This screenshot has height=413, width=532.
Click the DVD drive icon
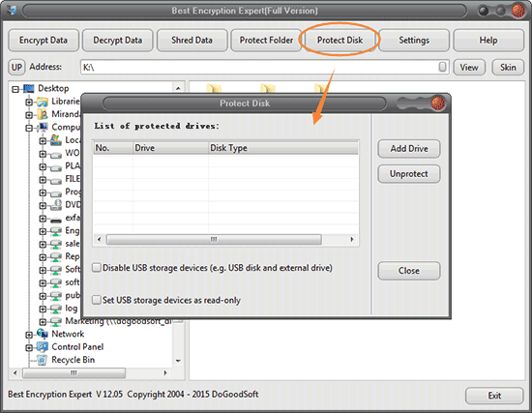[x=56, y=205]
